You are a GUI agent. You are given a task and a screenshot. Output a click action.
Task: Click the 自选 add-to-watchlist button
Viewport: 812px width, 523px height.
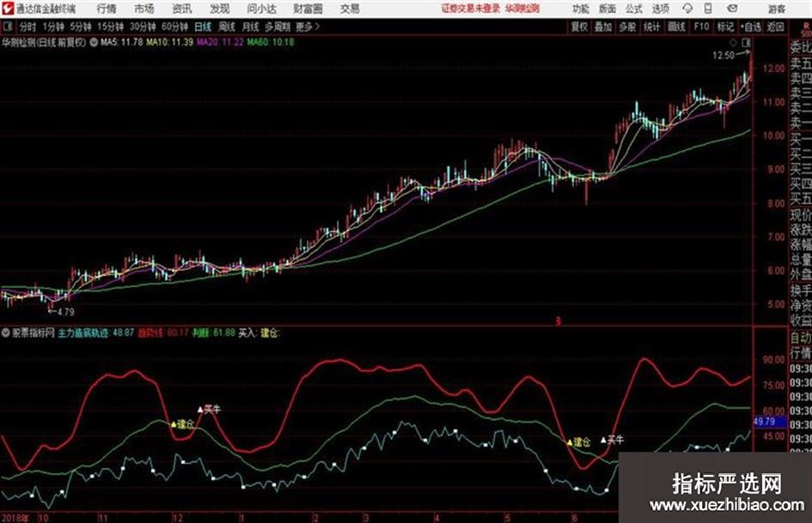(x=751, y=27)
